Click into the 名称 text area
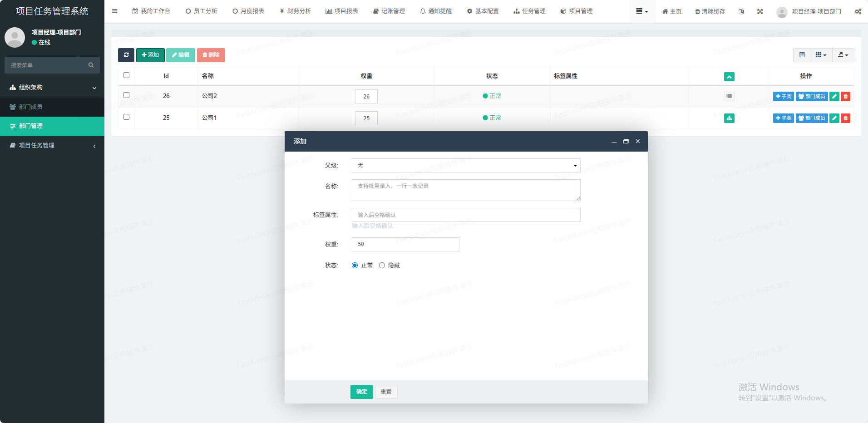The height and width of the screenshot is (423, 868). point(466,190)
